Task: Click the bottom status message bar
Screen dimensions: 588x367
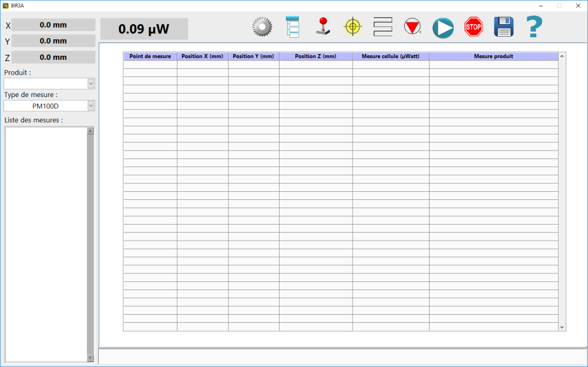Action: coord(342,357)
